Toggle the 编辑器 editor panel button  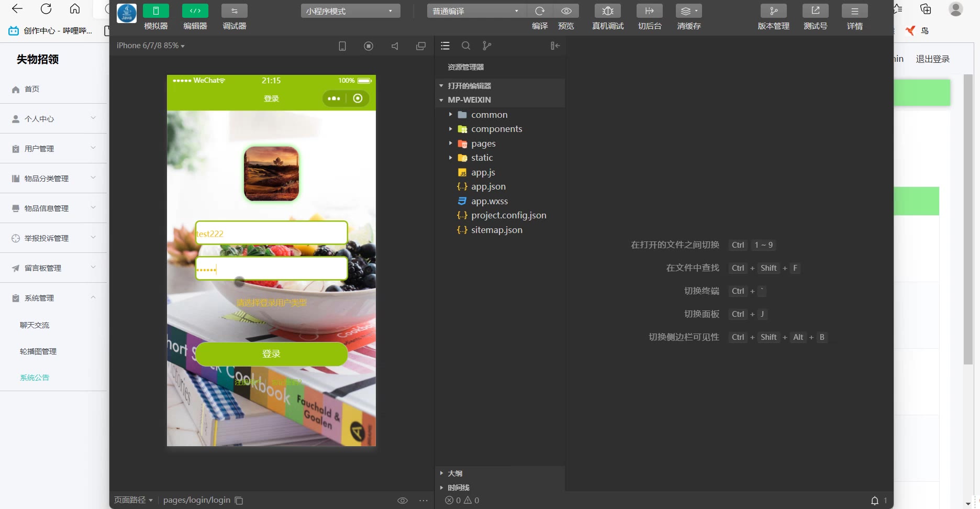point(195,11)
